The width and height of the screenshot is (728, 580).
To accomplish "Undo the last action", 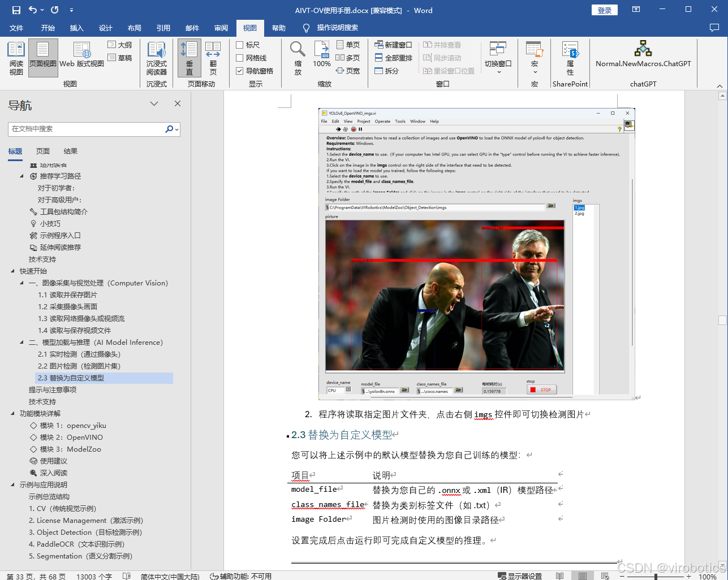I will tap(33, 10).
